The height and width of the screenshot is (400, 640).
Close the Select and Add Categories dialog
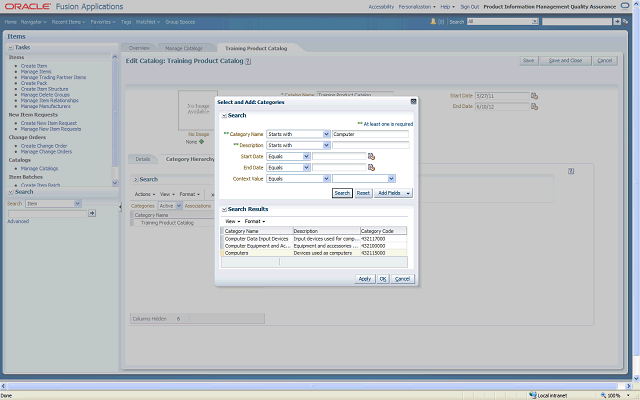[413, 101]
